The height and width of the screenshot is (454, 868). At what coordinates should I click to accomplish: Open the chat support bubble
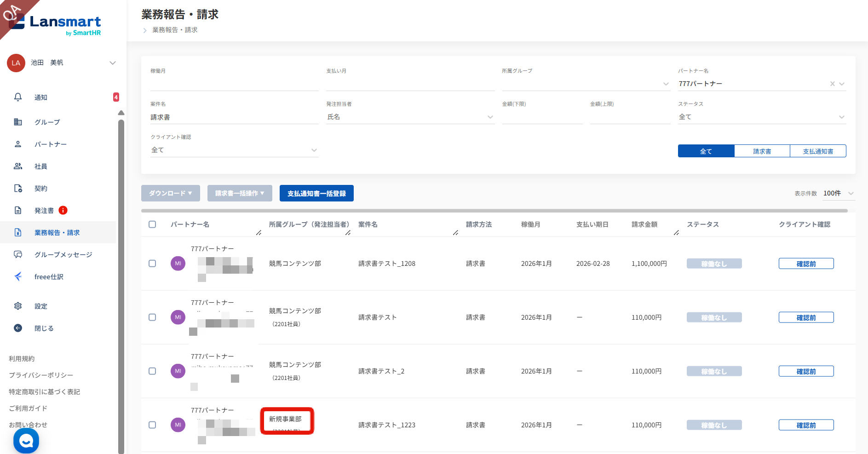pyautogui.click(x=26, y=441)
